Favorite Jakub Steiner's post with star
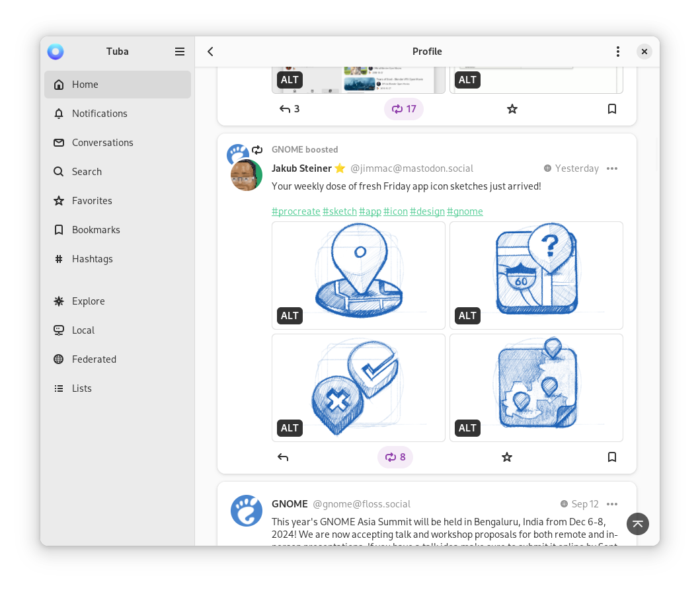The height and width of the screenshot is (590, 700). 507,457
